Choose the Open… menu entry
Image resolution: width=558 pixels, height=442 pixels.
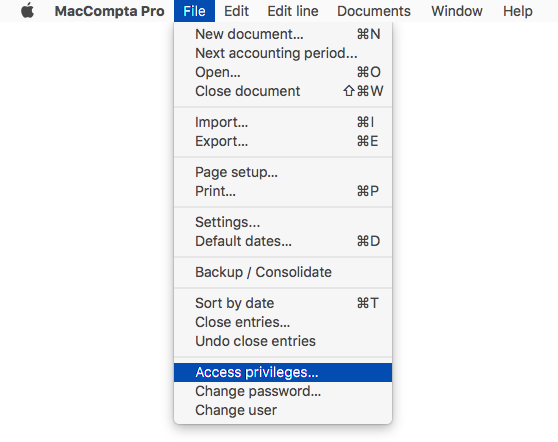283,72
